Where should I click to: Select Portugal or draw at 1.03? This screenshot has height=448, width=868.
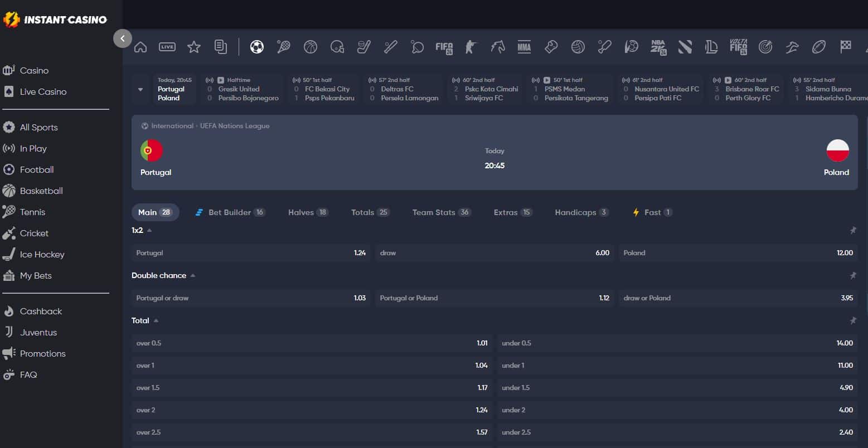[x=251, y=298]
